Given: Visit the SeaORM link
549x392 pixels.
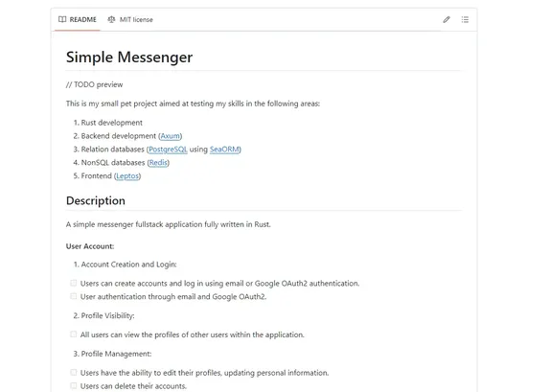Looking at the screenshot, I should click(x=224, y=150).
